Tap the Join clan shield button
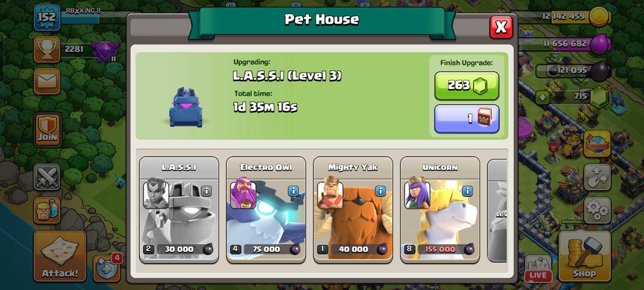 coord(47,130)
